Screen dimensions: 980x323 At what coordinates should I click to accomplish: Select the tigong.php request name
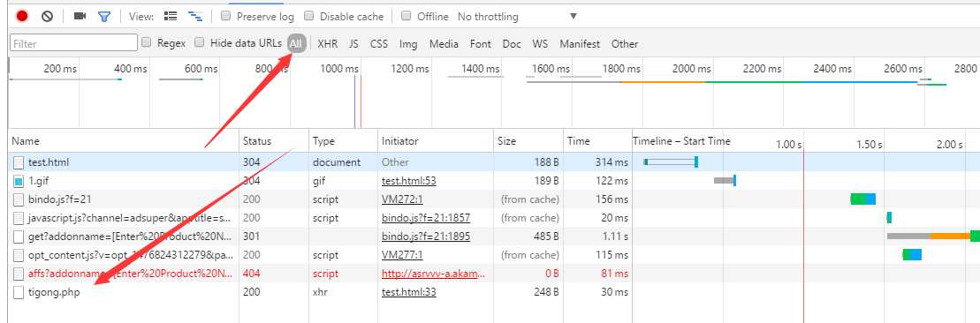(x=54, y=292)
